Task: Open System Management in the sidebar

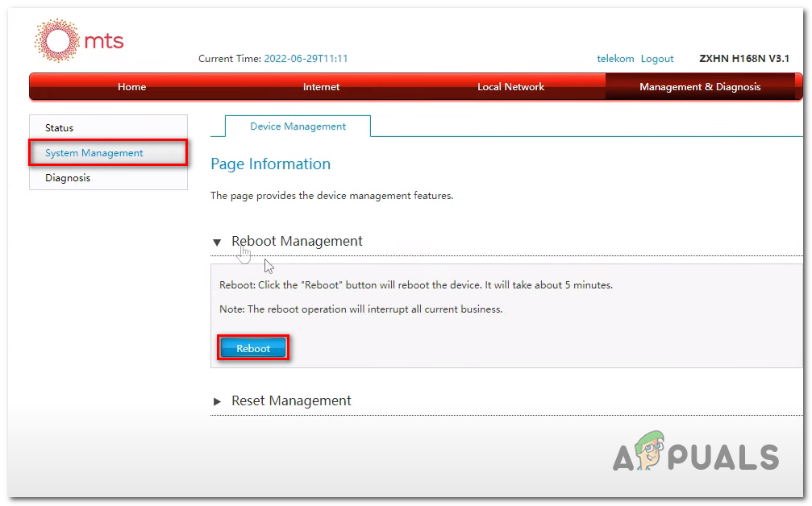Action: pos(108,152)
